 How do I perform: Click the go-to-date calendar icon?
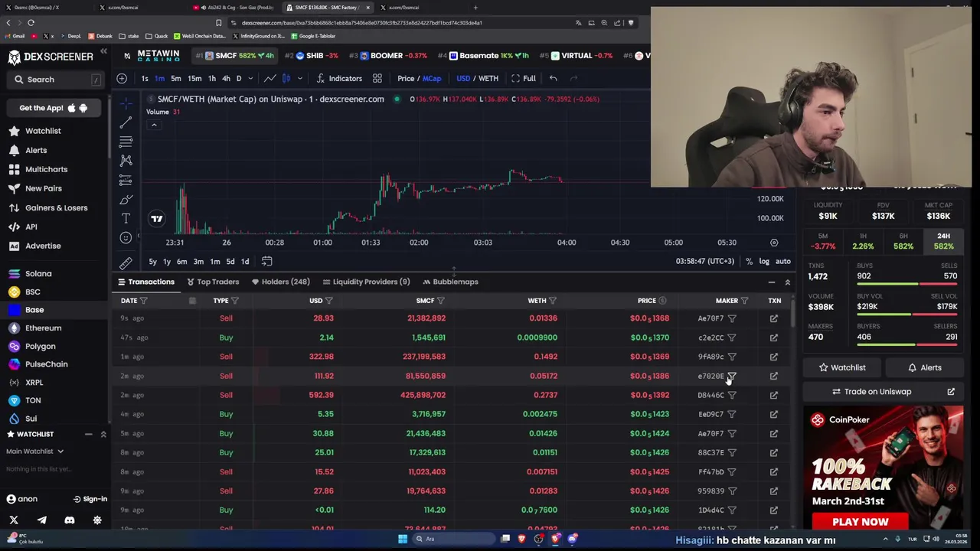(x=266, y=262)
